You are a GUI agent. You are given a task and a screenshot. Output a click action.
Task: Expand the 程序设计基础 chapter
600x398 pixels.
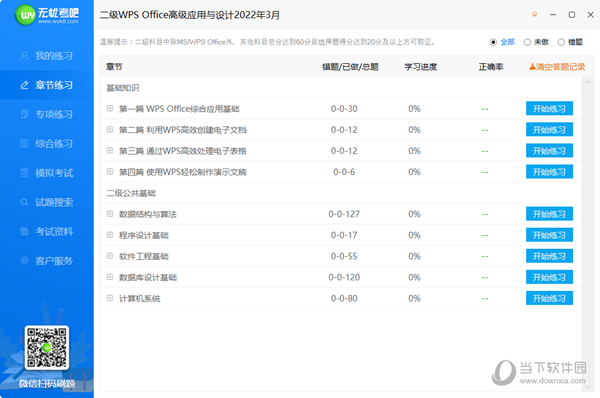[x=110, y=235]
